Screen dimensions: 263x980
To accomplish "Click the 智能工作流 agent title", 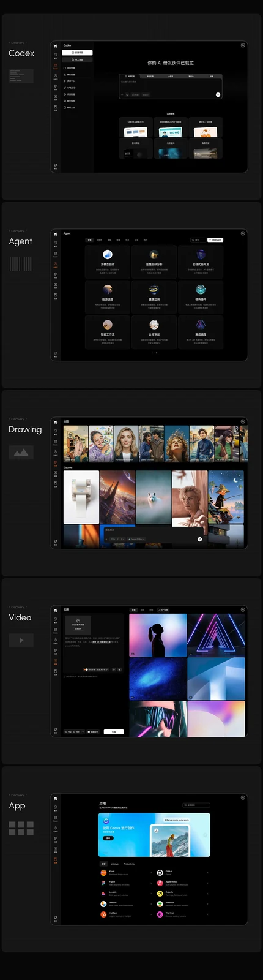I will [x=108, y=334].
